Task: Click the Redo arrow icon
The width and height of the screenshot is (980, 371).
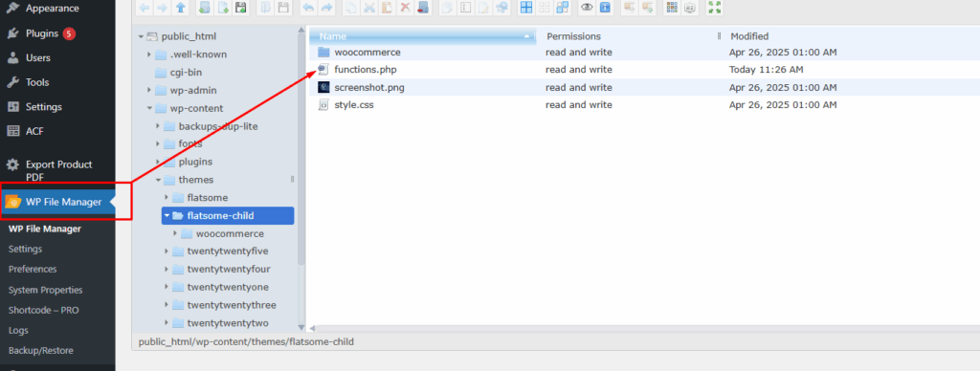Action: [327, 8]
